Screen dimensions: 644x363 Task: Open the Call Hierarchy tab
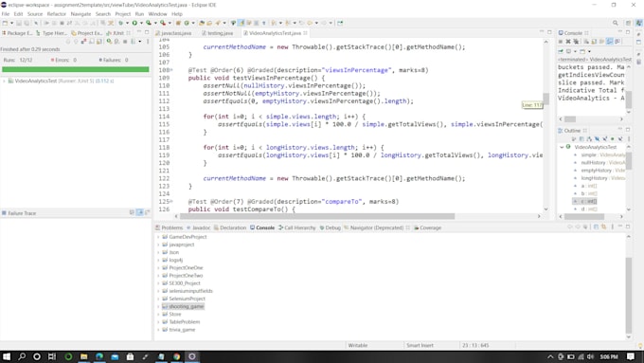point(297,227)
